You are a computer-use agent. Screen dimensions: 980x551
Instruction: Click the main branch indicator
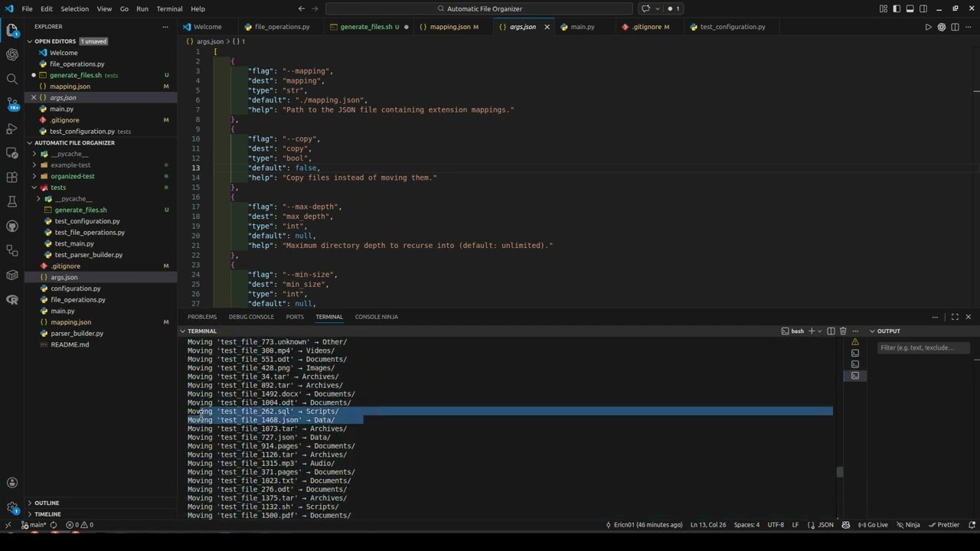pos(34,525)
